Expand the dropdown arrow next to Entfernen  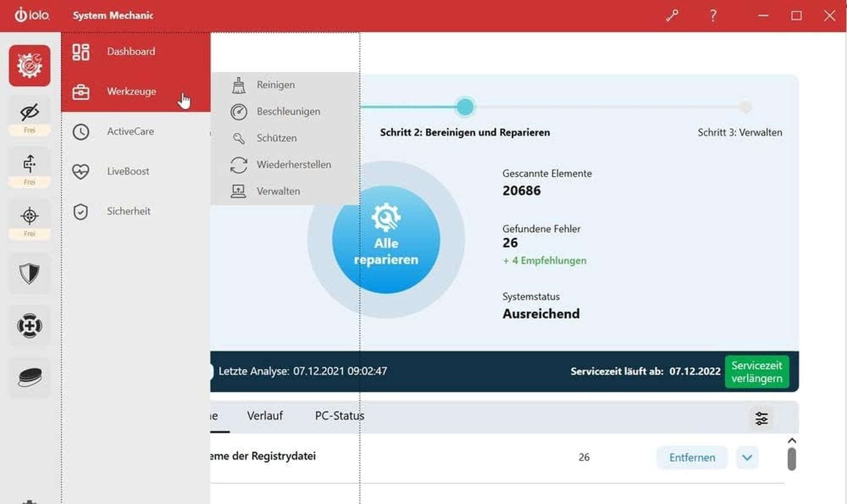point(747,458)
